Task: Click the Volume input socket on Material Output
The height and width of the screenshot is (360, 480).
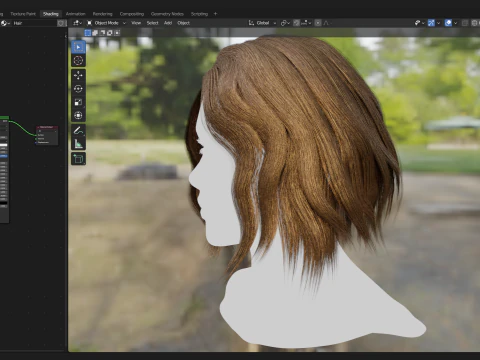Action: click(x=36, y=139)
